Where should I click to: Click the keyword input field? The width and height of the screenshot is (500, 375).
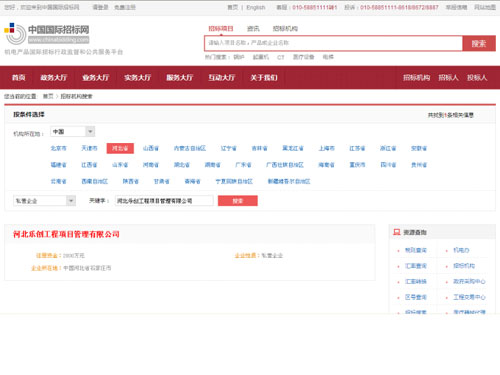(x=164, y=201)
